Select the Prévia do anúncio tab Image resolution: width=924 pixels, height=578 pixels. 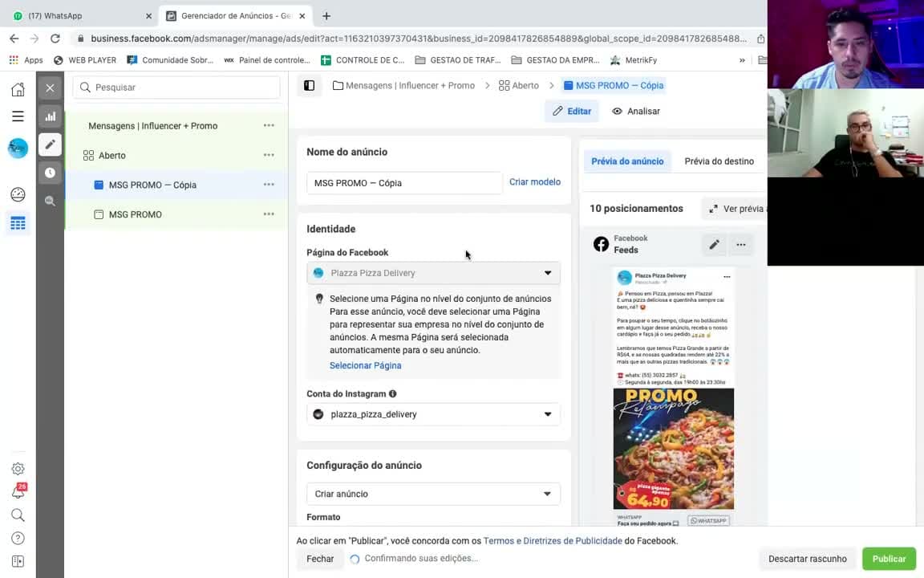pos(627,161)
